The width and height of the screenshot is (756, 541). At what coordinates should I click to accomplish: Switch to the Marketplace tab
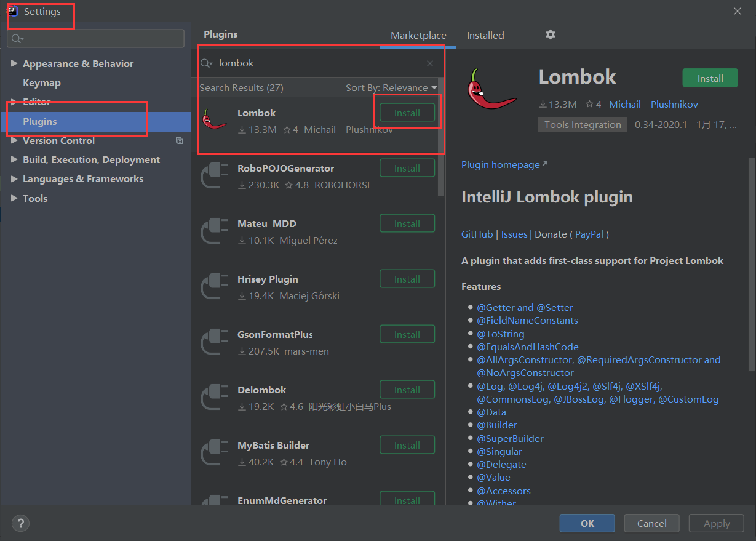point(418,36)
